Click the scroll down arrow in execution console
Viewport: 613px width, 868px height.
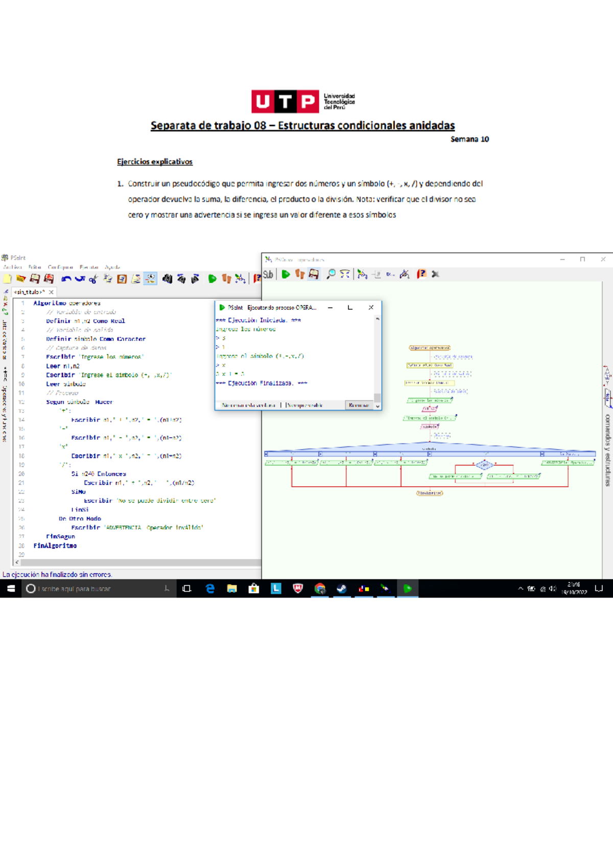(x=378, y=406)
